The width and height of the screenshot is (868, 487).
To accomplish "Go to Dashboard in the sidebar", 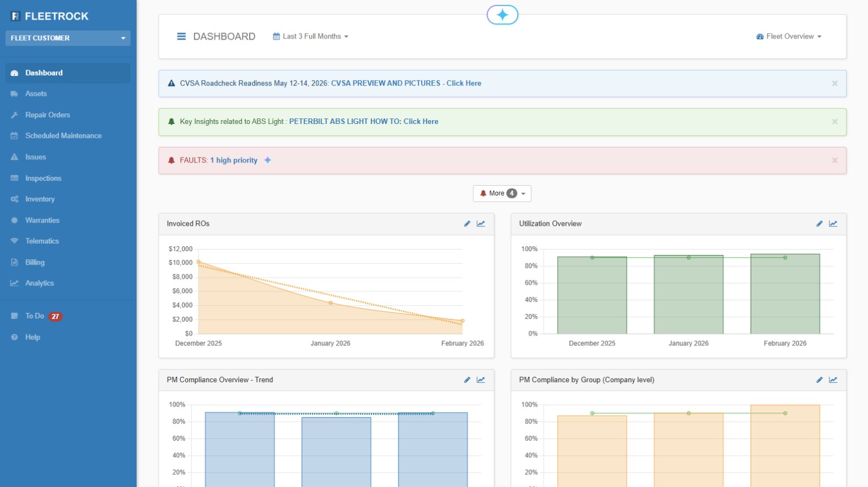I will (x=68, y=73).
